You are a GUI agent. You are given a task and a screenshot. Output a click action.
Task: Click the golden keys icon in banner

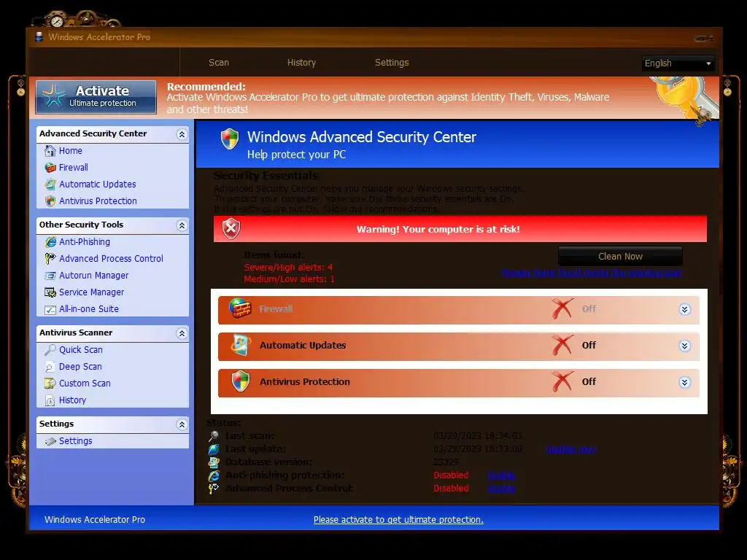(x=686, y=100)
